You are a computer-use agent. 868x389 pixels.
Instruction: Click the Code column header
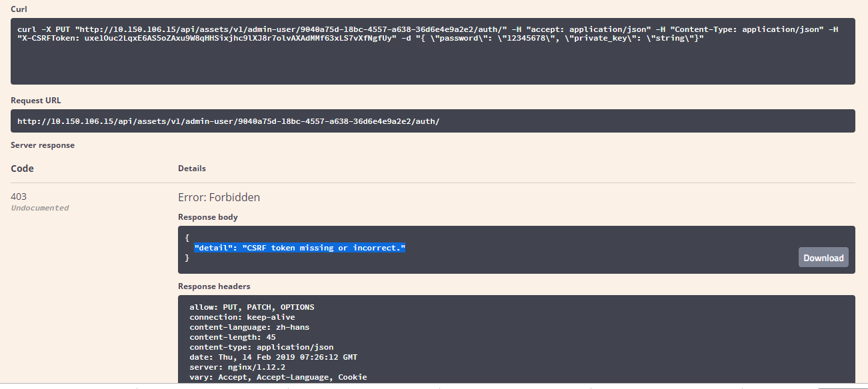coord(22,168)
